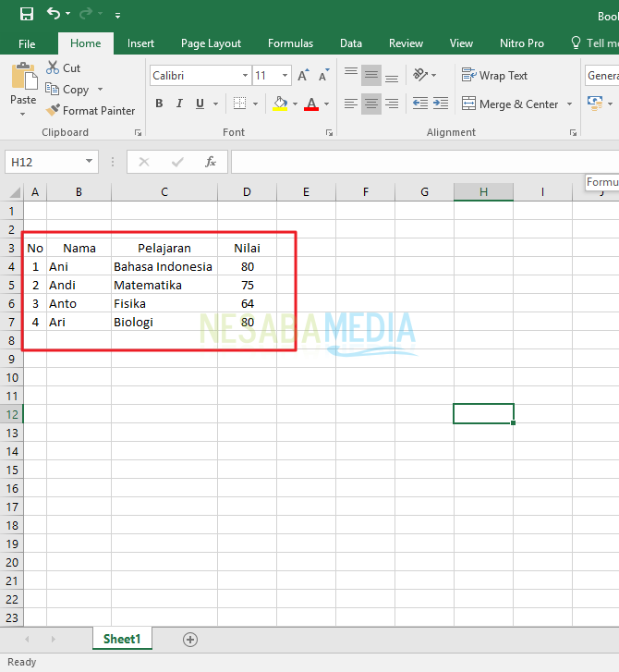This screenshot has height=672, width=619.
Task: Open the Name Box dropdown arrow
Action: [90, 162]
